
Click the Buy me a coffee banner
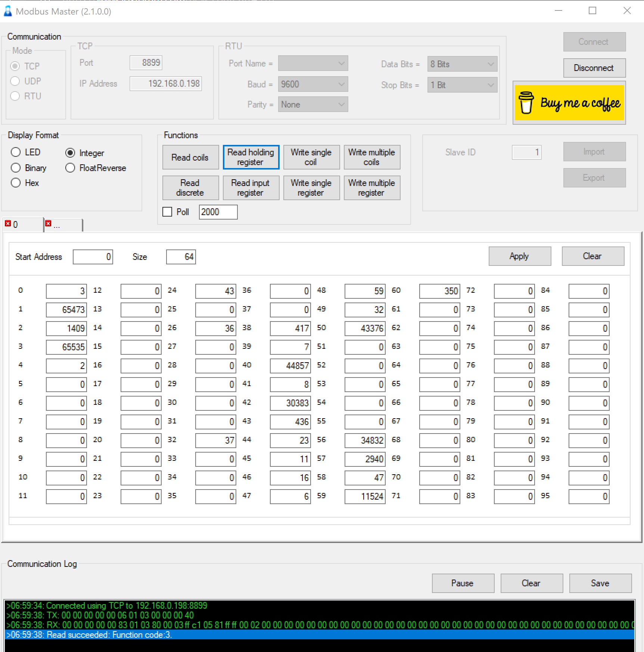tap(569, 103)
